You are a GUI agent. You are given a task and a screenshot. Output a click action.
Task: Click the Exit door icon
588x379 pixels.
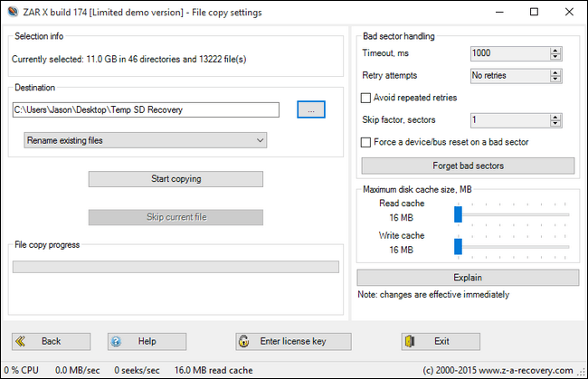(x=411, y=341)
